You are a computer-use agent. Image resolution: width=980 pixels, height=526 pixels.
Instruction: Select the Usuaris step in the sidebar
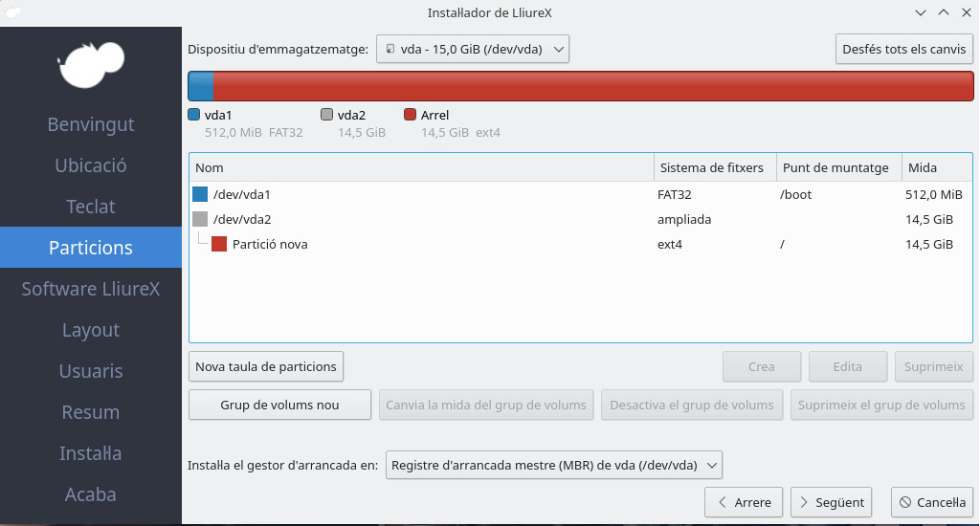(91, 371)
